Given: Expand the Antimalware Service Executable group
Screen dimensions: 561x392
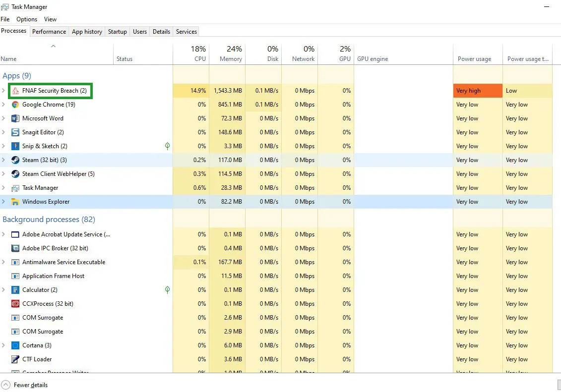Looking at the screenshot, I should [3, 262].
